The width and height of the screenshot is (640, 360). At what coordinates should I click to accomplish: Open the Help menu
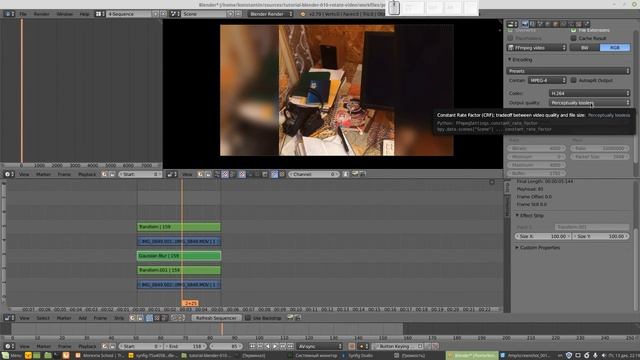point(84,14)
